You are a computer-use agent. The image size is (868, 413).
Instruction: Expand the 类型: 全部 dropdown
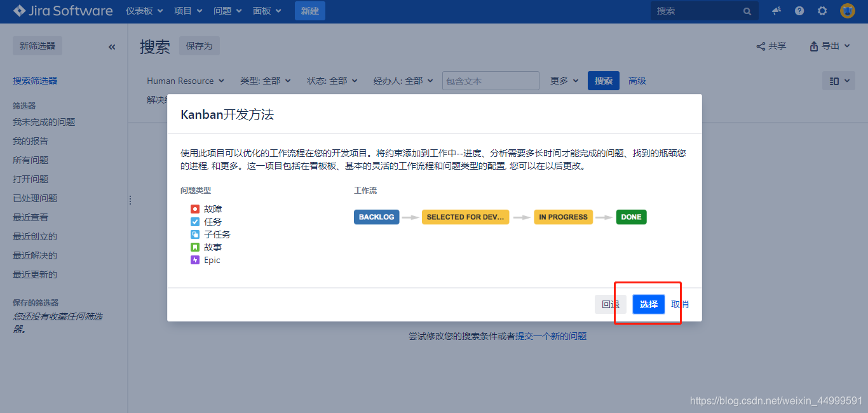pyautogui.click(x=265, y=81)
